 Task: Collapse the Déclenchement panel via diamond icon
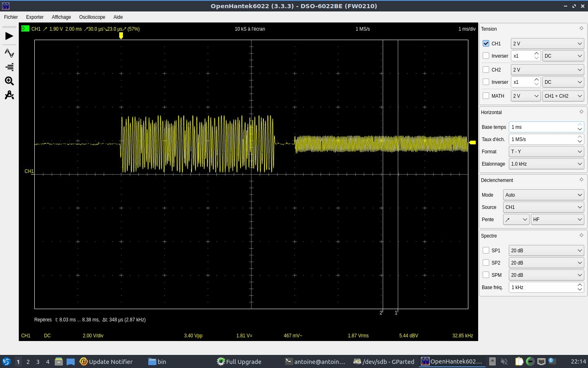click(x=581, y=180)
